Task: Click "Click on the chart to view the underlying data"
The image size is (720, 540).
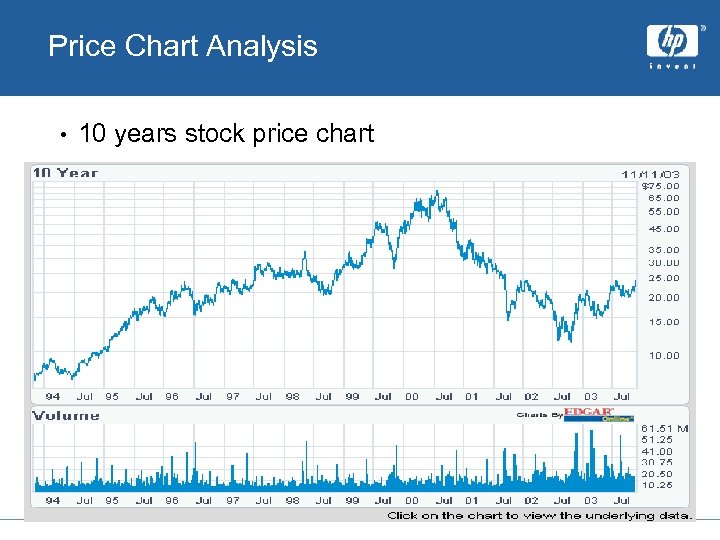Action: tap(539, 515)
